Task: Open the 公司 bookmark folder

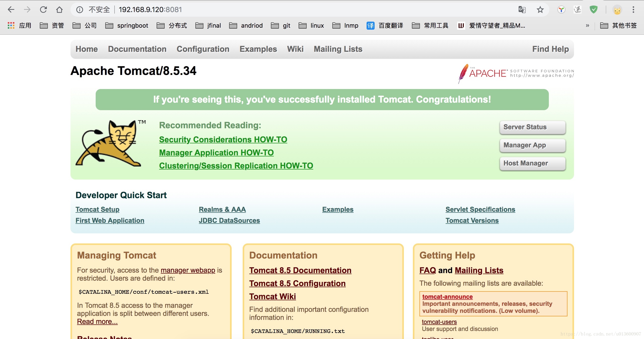Action: [85, 25]
